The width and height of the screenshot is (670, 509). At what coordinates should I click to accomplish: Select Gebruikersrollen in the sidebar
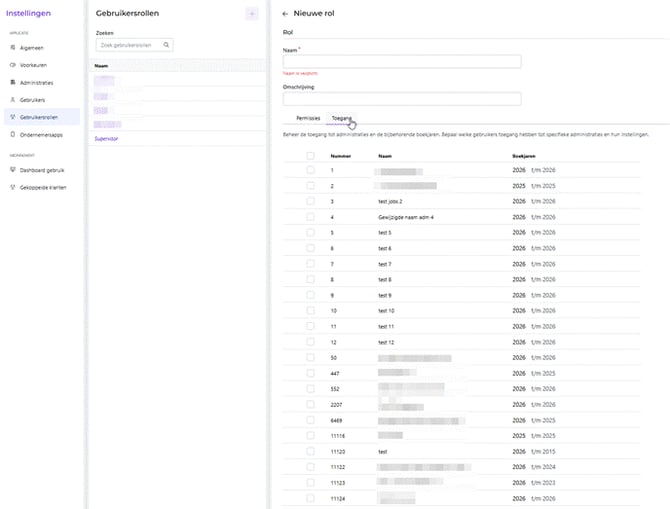42,117
